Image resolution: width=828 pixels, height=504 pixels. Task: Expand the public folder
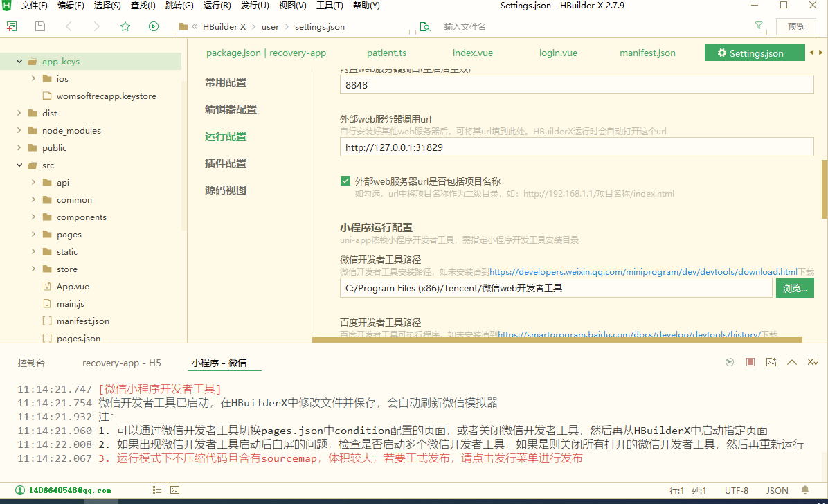[19, 148]
